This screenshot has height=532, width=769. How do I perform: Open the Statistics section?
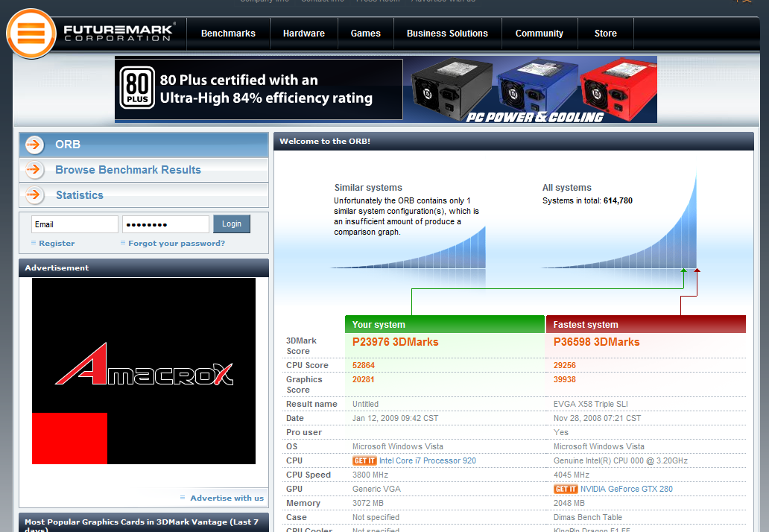pos(144,195)
